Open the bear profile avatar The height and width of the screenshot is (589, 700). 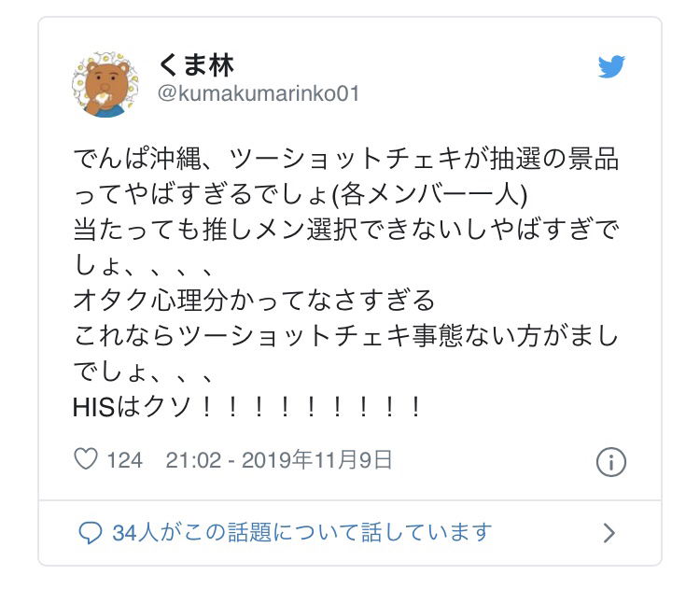105,84
